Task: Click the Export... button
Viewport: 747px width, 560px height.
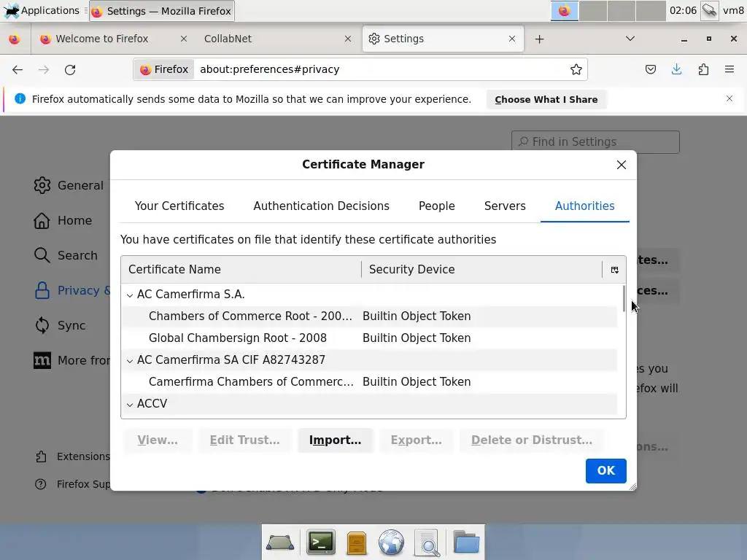Action: [x=416, y=440]
